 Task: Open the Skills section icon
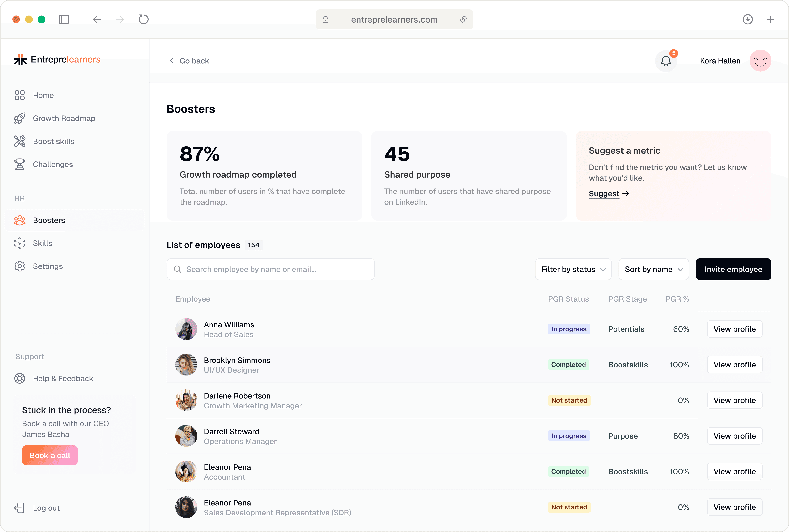click(20, 243)
